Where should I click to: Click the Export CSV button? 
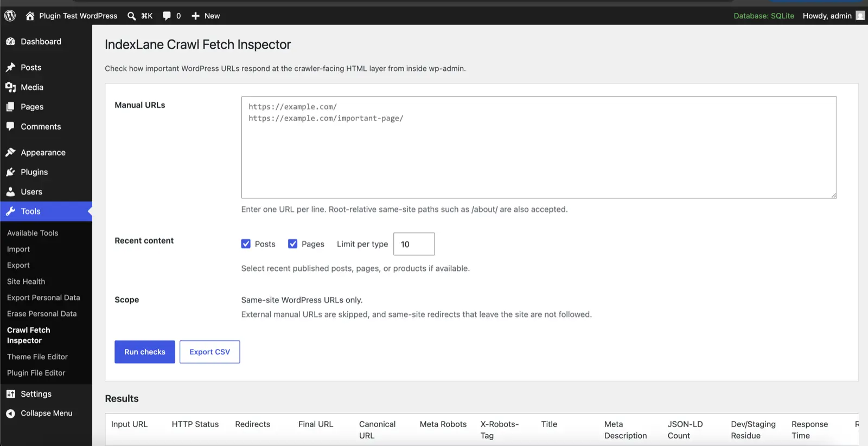[210, 352]
